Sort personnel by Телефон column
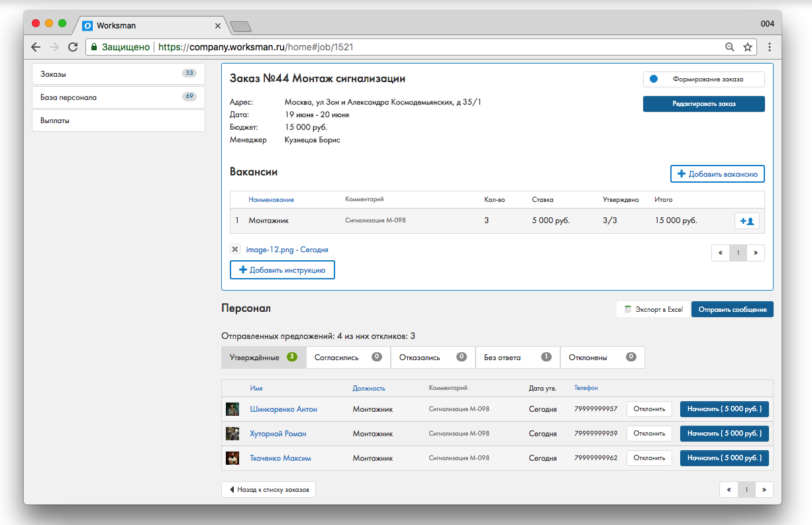Viewport: 812px width, 525px height. pos(586,388)
